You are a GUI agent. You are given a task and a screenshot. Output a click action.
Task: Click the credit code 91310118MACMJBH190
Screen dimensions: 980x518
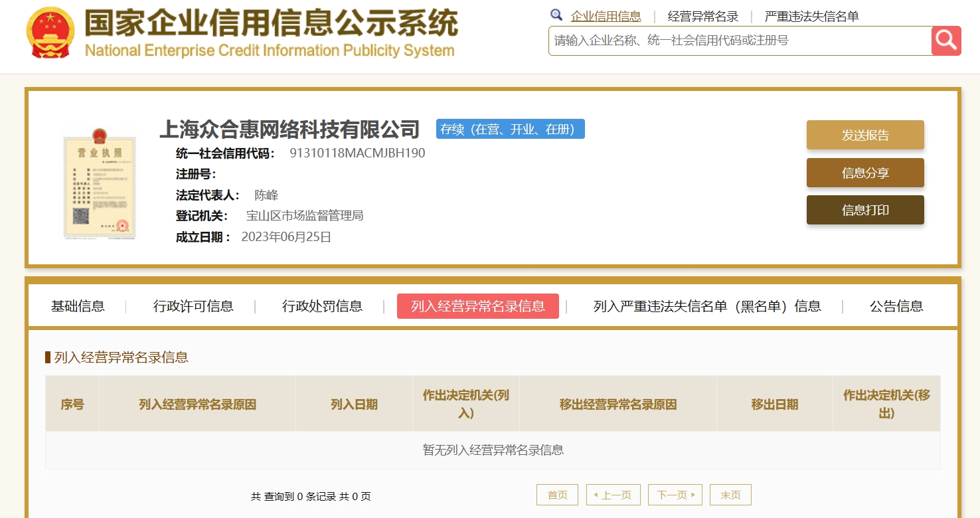tap(357, 153)
